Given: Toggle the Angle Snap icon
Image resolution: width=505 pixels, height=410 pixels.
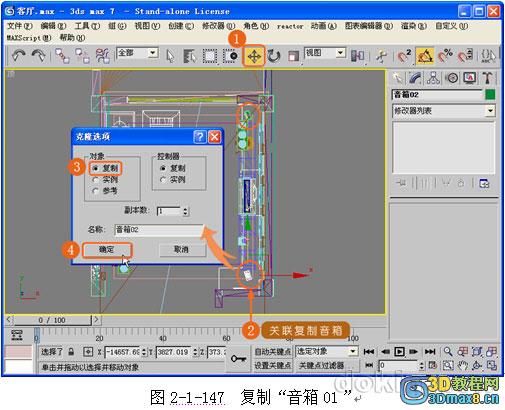Looking at the screenshot, I should point(425,56).
